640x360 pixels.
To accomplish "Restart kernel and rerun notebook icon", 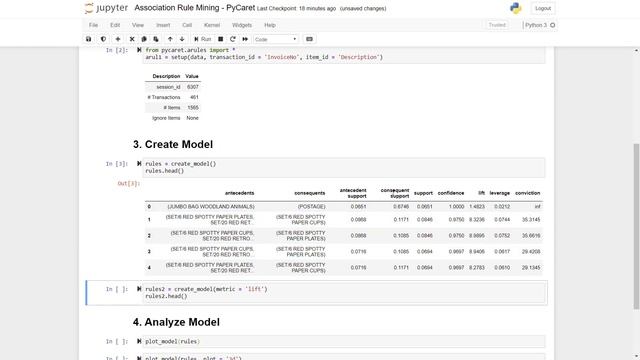I will point(245,39).
